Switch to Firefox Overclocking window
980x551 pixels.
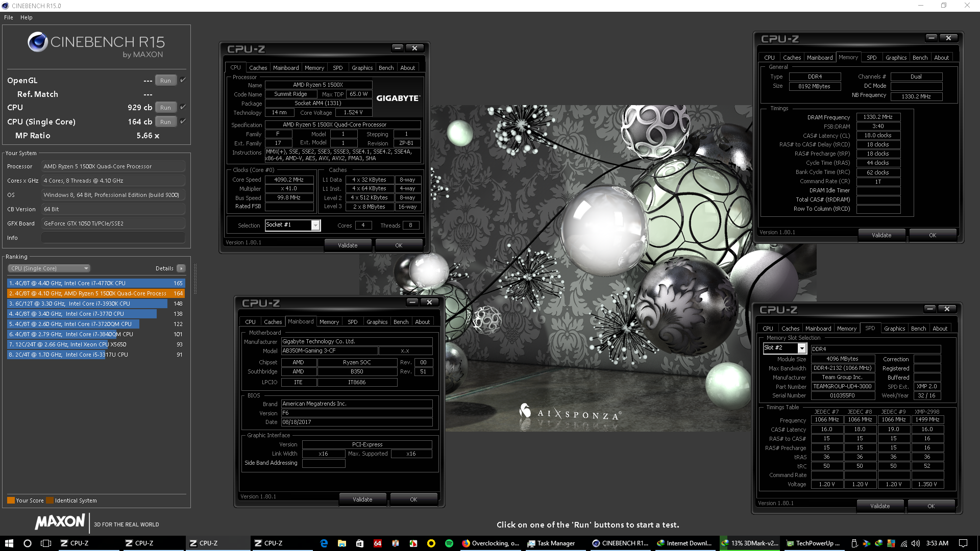pos(491,543)
